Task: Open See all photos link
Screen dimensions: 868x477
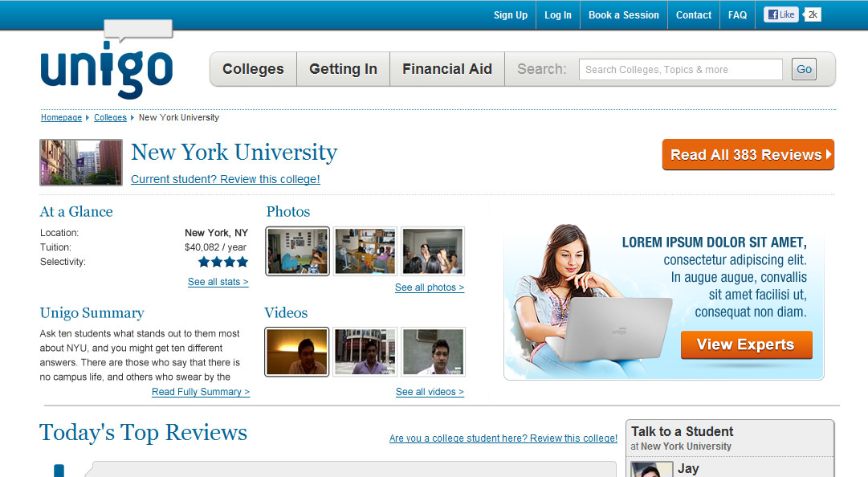Action: tap(430, 287)
